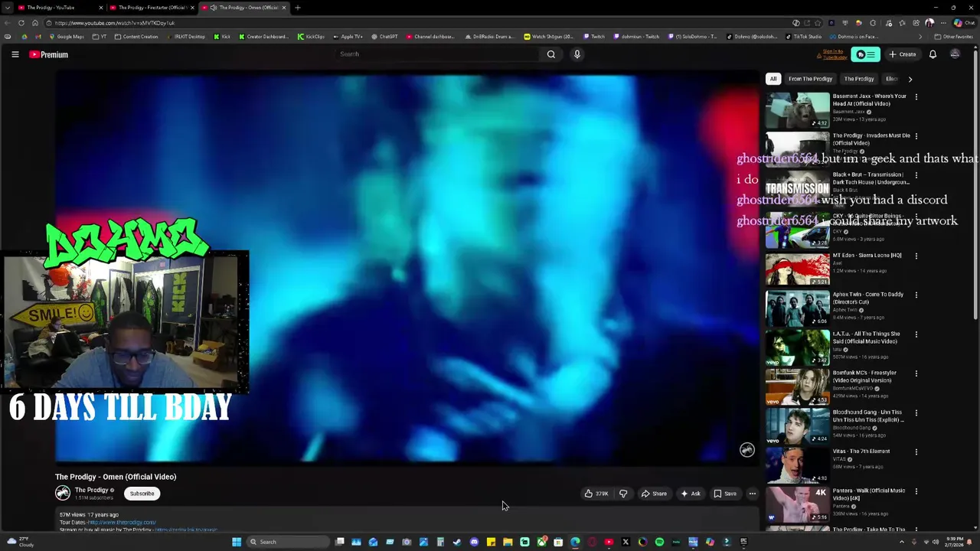Subscribe to The Prodigy channel
This screenshot has height=551, width=980.
(x=142, y=494)
